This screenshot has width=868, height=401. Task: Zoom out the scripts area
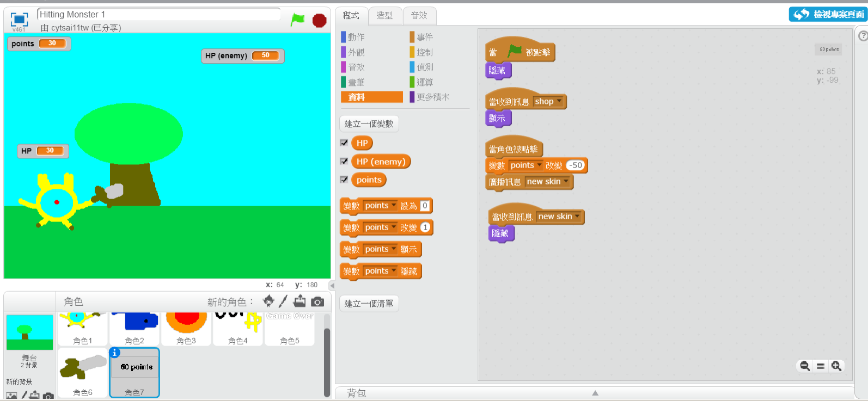pos(804,366)
